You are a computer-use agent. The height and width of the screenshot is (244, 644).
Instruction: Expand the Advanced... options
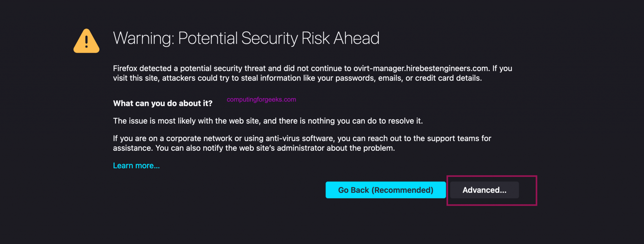pyautogui.click(x=484, y=190)
